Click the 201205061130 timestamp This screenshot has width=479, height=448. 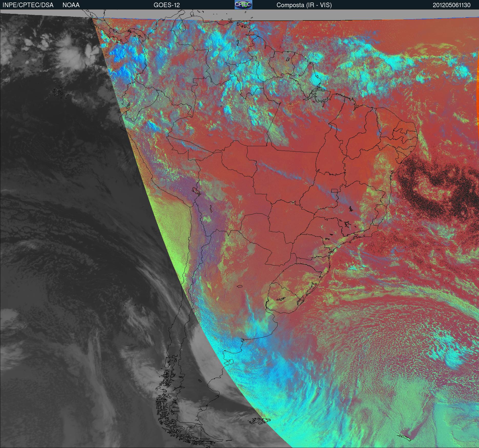click(451, 5)
